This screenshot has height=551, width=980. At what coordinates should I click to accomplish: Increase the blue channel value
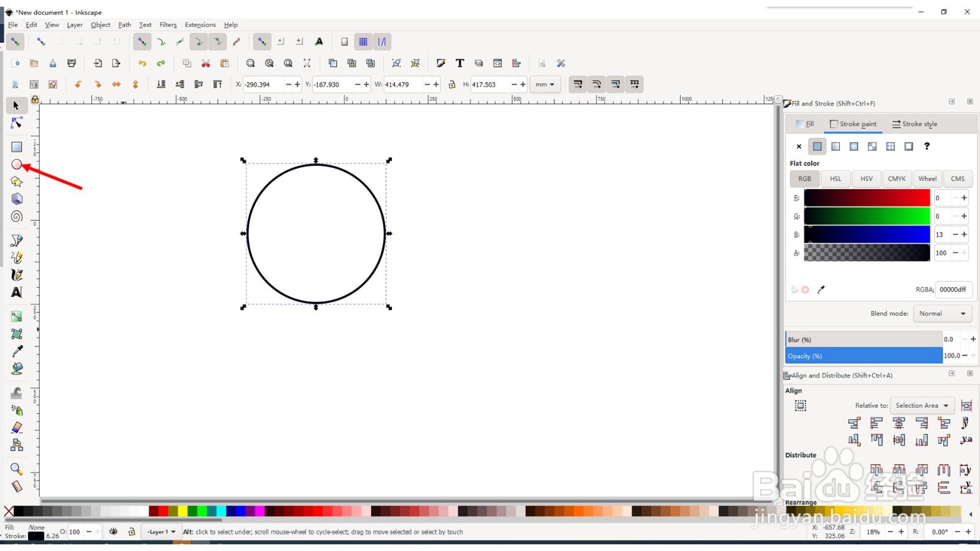pyautogui.click(x=964, y=234)
